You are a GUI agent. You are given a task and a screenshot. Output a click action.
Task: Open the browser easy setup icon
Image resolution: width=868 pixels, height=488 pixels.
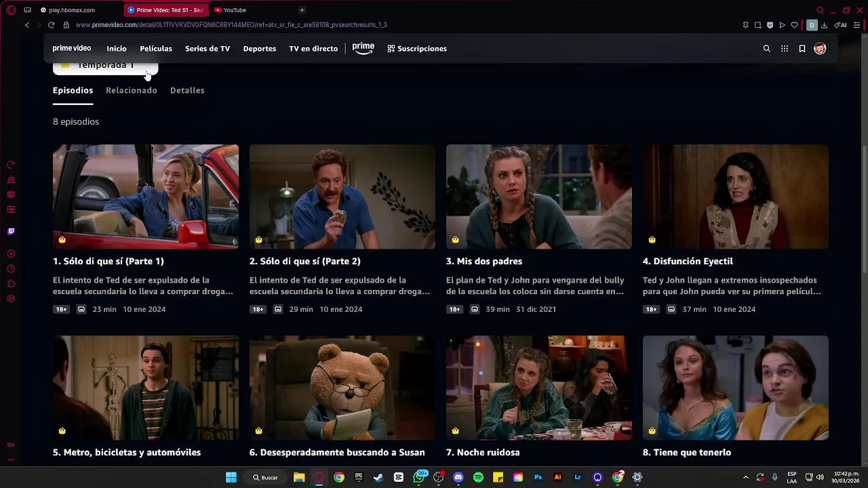(855, 25)
